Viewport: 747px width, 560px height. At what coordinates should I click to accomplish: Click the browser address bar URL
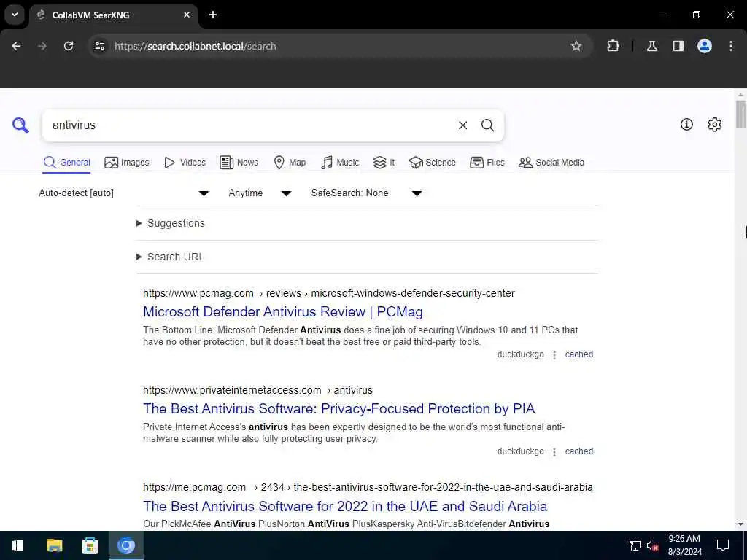point(196,46)
